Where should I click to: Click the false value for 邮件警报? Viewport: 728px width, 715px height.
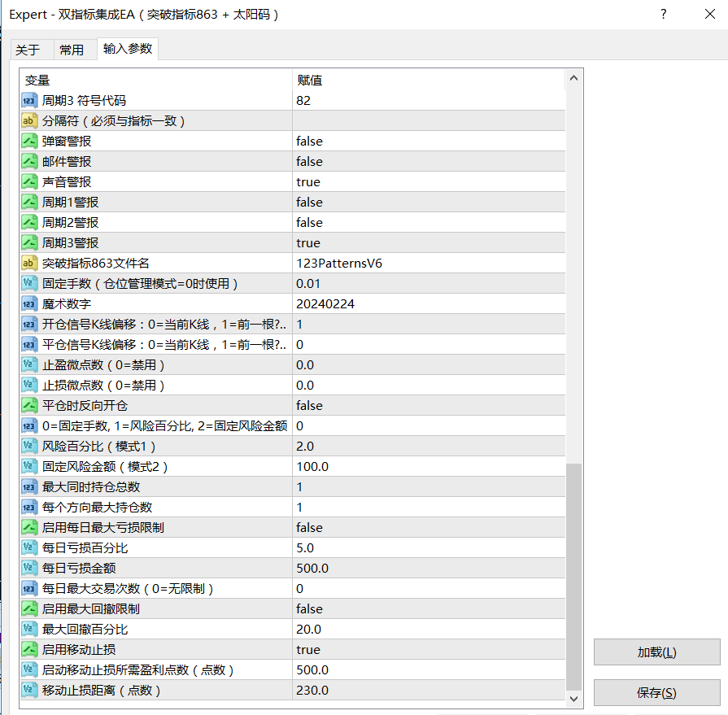(309, 162)
